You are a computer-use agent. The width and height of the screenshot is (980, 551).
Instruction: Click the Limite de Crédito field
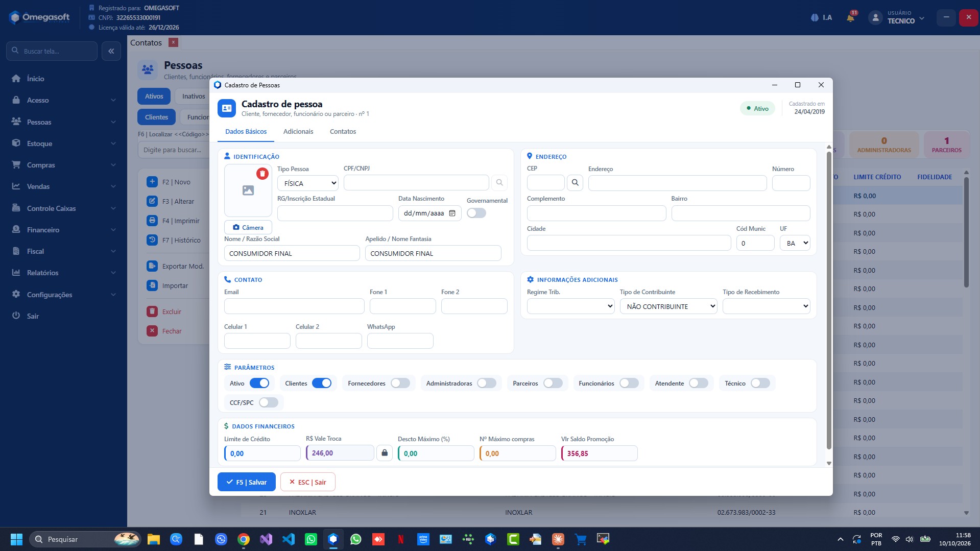(x=262, y=453)
